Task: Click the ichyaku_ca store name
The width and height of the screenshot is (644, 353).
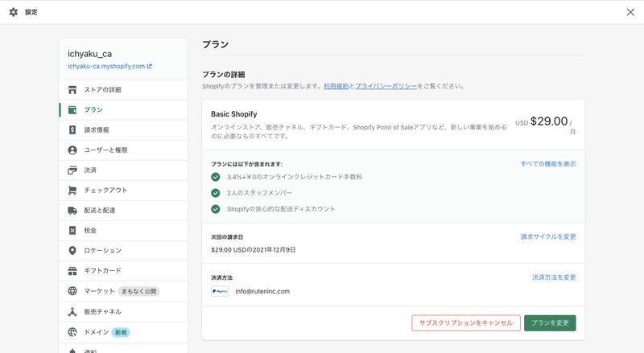Action: pyautogui.click(x=90, y=54)
